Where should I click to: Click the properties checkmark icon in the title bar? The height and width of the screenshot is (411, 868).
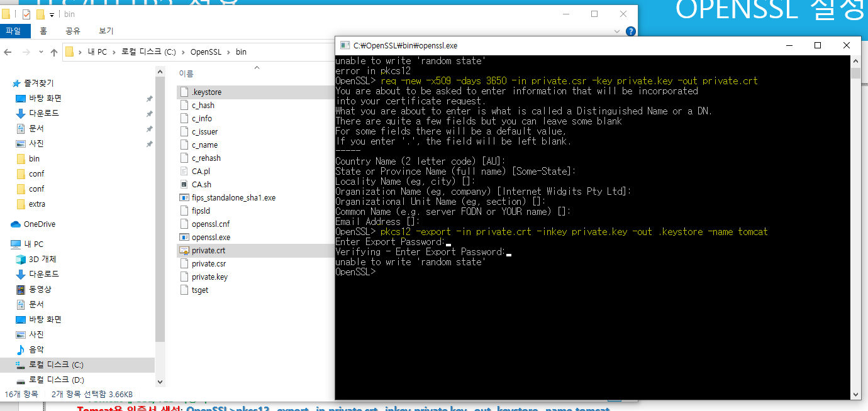click(x=26, y=14)
